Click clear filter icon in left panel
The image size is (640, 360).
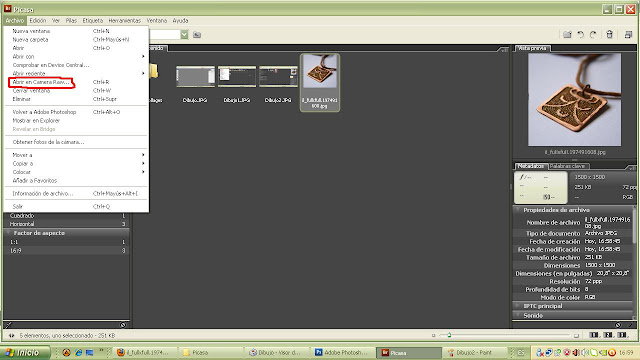(123, 325)
